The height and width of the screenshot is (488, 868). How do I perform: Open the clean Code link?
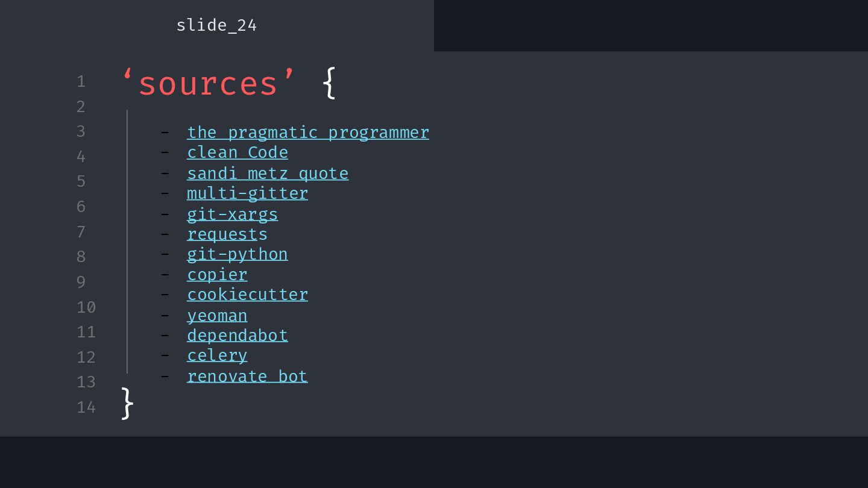237,152
